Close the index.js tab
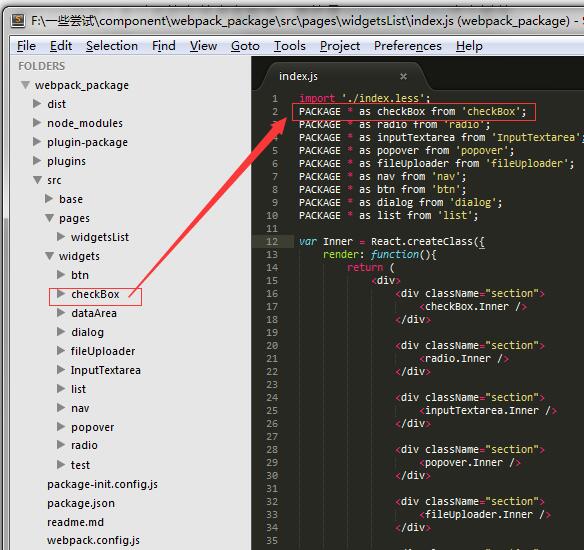 coord(403,76)
